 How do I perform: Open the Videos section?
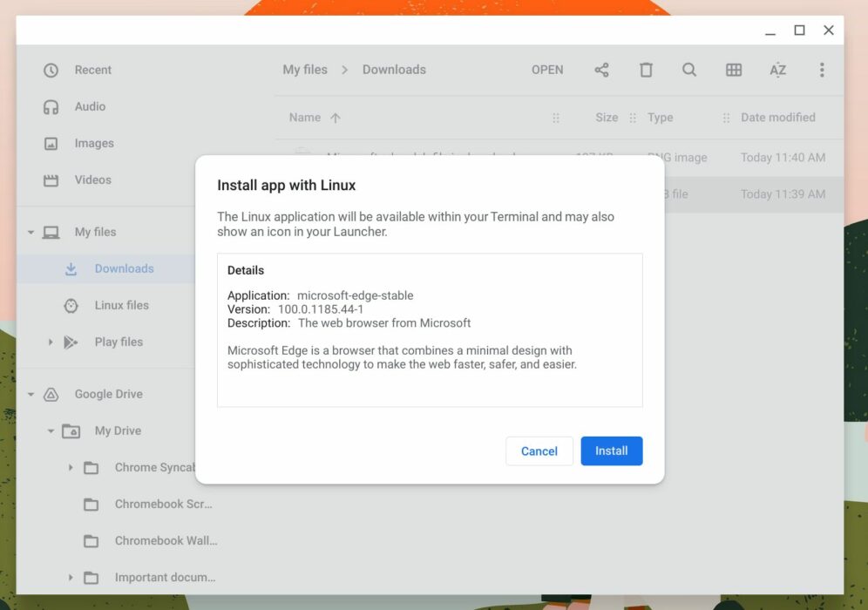[x=92, y=180]
